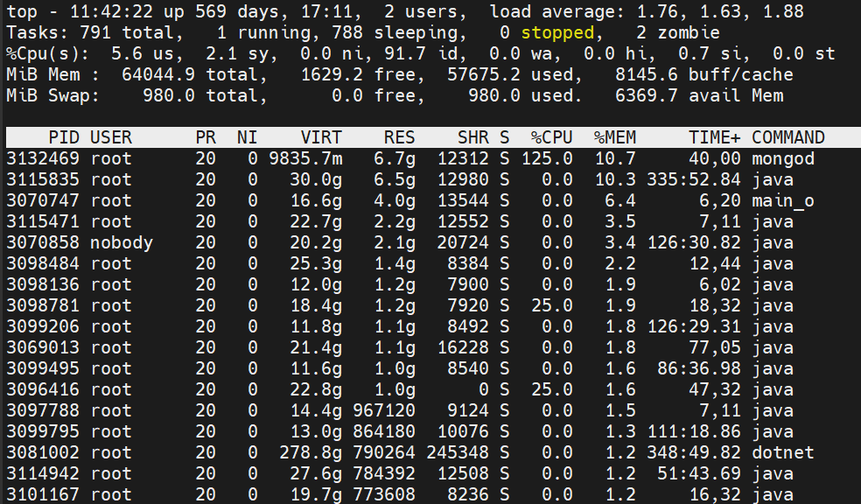
Task: Select the process owned by nobody
Action: click(122, 242)
